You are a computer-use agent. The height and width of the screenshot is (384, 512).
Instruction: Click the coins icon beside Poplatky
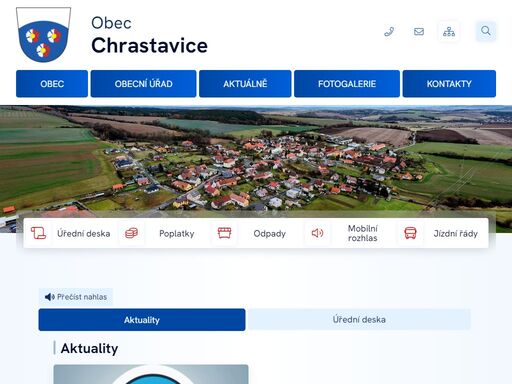pyautogui.click(x=131, y=233)
